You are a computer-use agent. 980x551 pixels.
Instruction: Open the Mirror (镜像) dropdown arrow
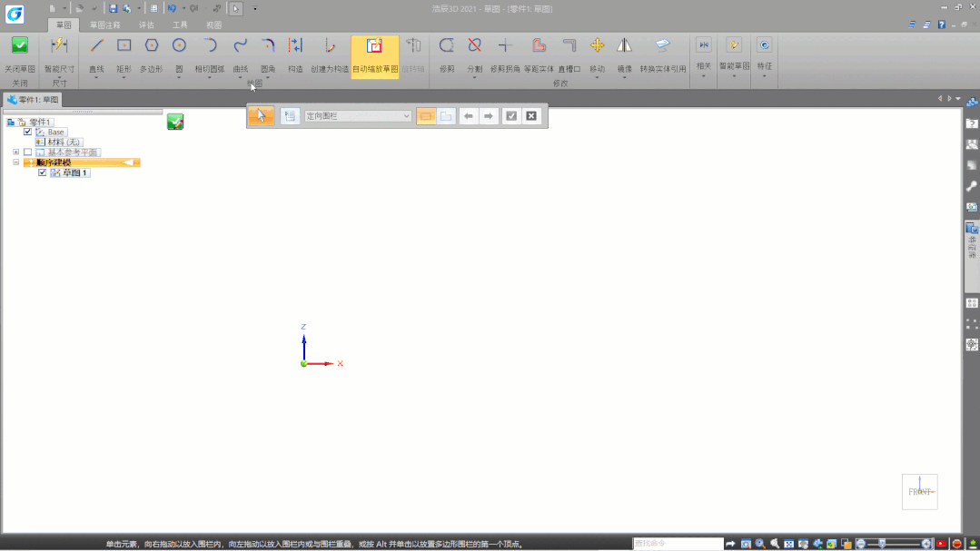pos(624,77)
